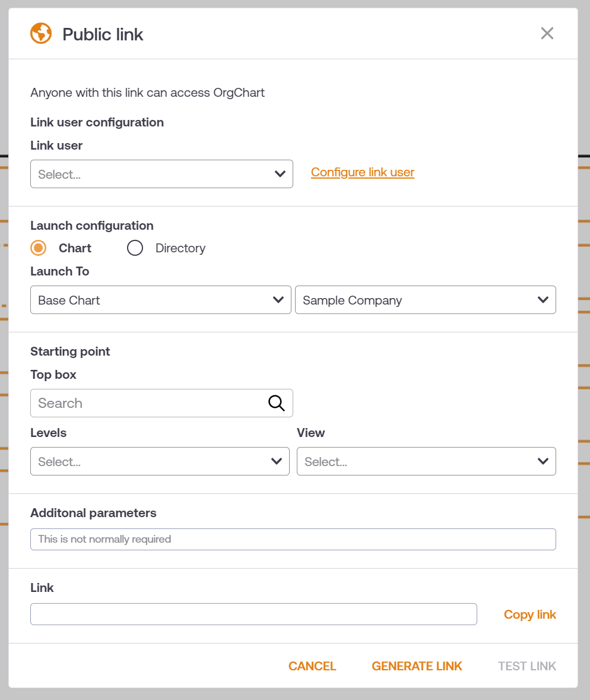The height and width of the screenshot is (700, 590).
Task: Expand the Levels select dropdown
Action: pyautogui.click(x=160, y=461)
